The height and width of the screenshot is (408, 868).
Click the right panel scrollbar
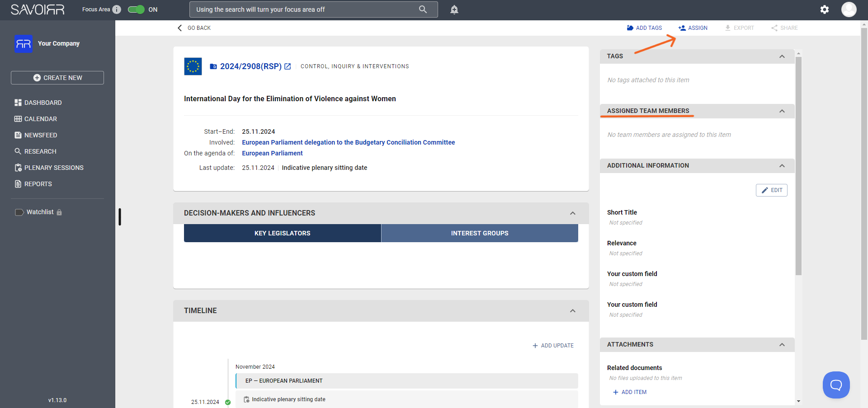click(798, 165)
